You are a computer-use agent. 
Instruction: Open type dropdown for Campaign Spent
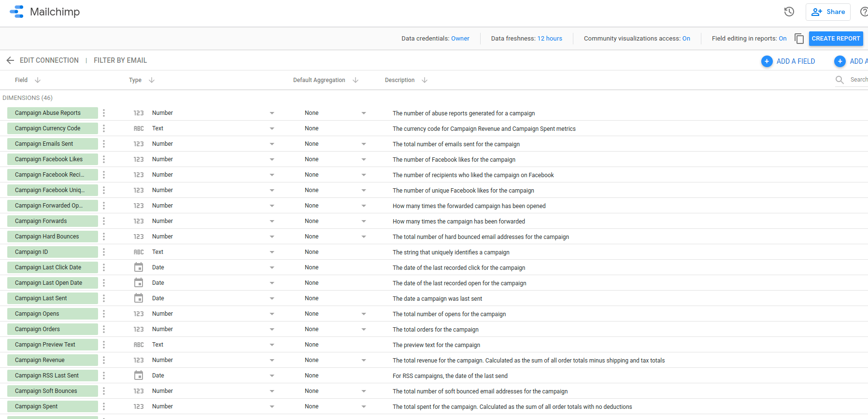(x=272, y=406)
